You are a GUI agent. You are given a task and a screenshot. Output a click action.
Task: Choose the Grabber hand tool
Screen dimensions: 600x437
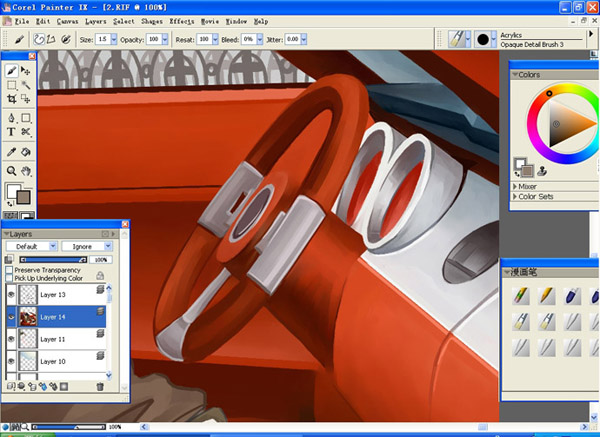pos(26,169)
